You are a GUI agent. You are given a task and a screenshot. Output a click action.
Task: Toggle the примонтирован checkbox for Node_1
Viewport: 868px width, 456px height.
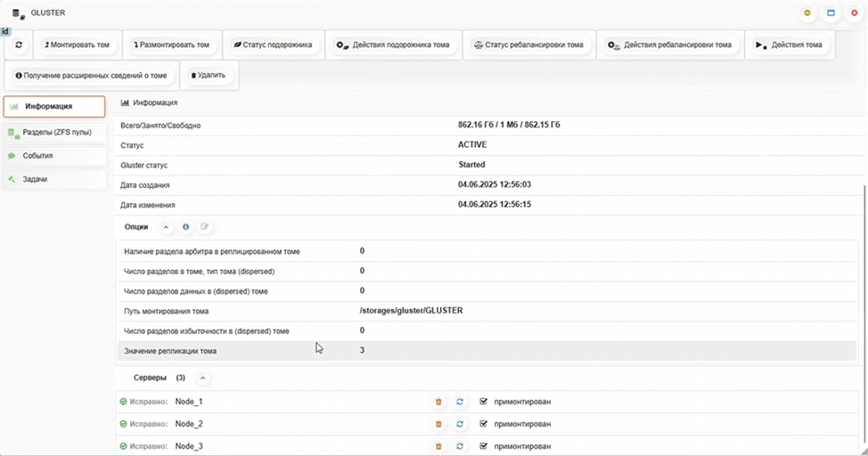coord(484,402)
